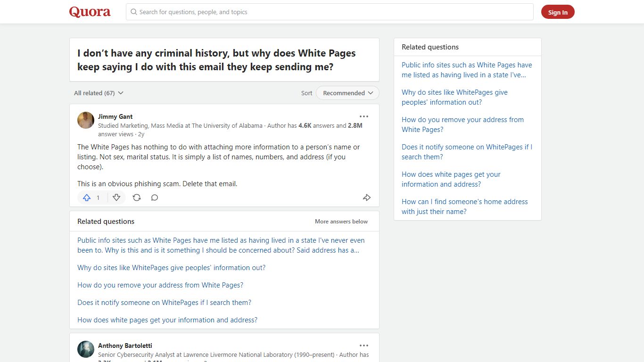Open sidebar link on removing your address
Viewport: 644px width, 362px height.
click(462, 124)
